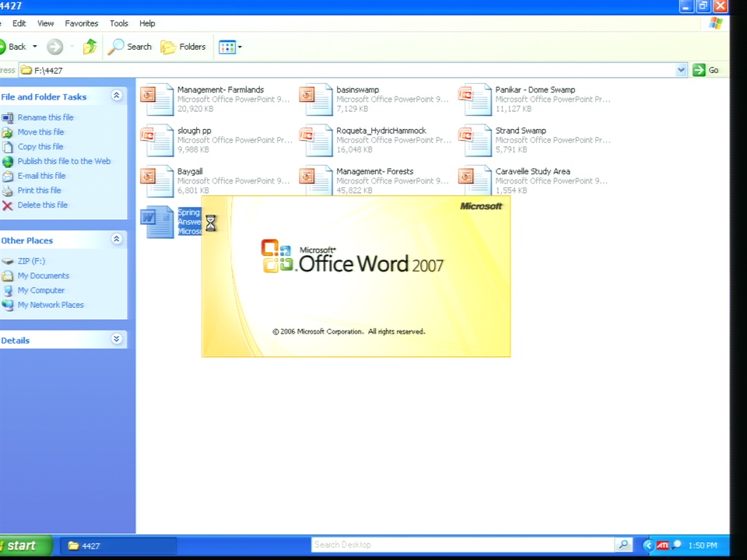
Task: Open the Help menu
Action: [147, 23]
